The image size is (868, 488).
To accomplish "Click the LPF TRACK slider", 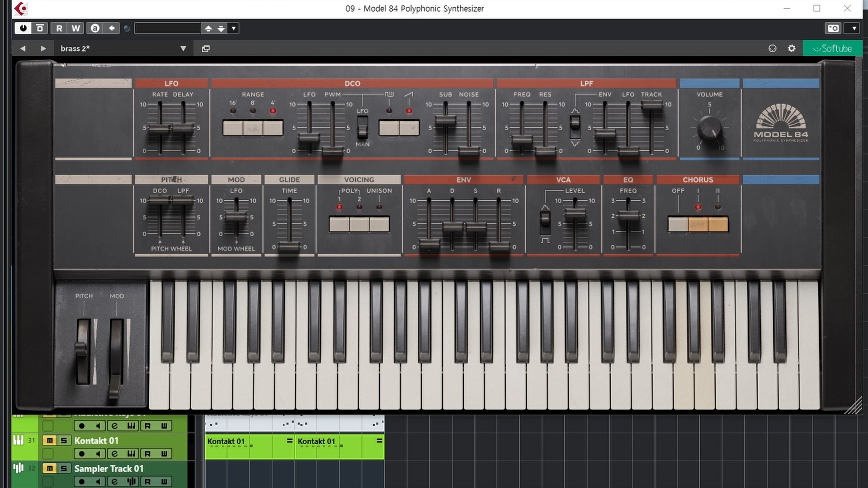I will click(651, 105).
